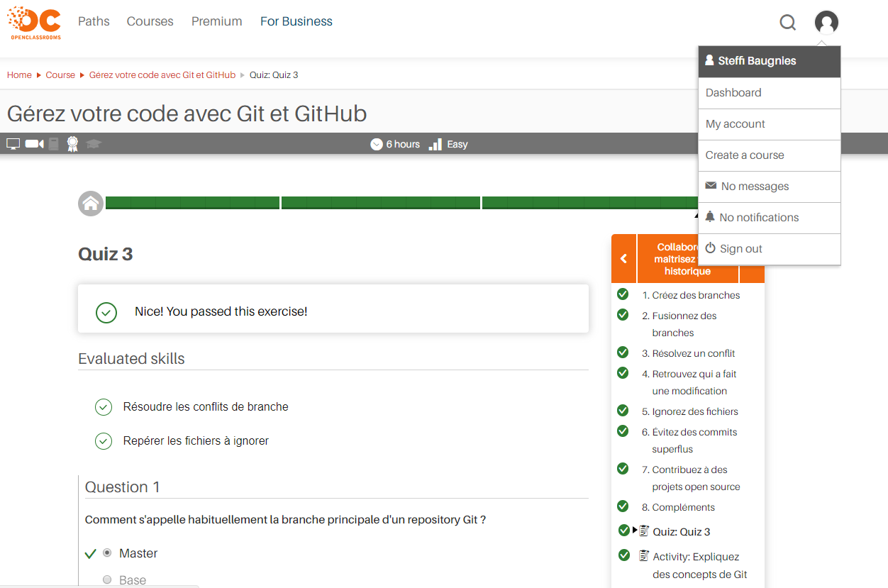888x588 pixels.
Task: Open chapter 1. Créez des branches
Action: pyautogui.click(x=691, y=295)
